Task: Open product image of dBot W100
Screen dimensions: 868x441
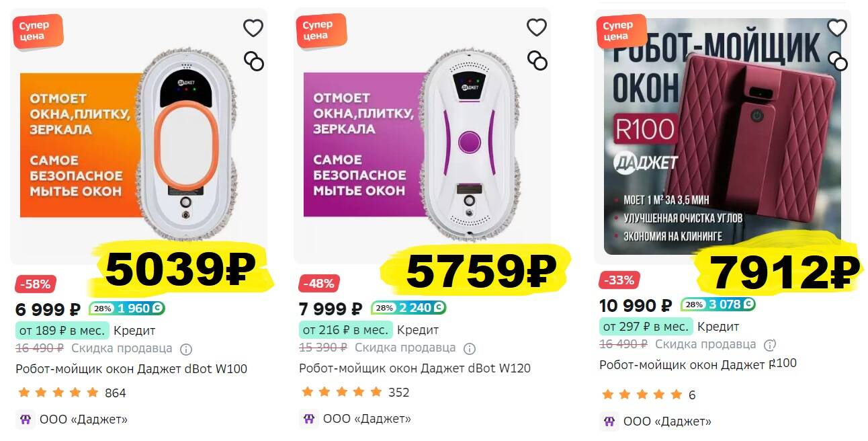Action: click(x=138, y=136)
